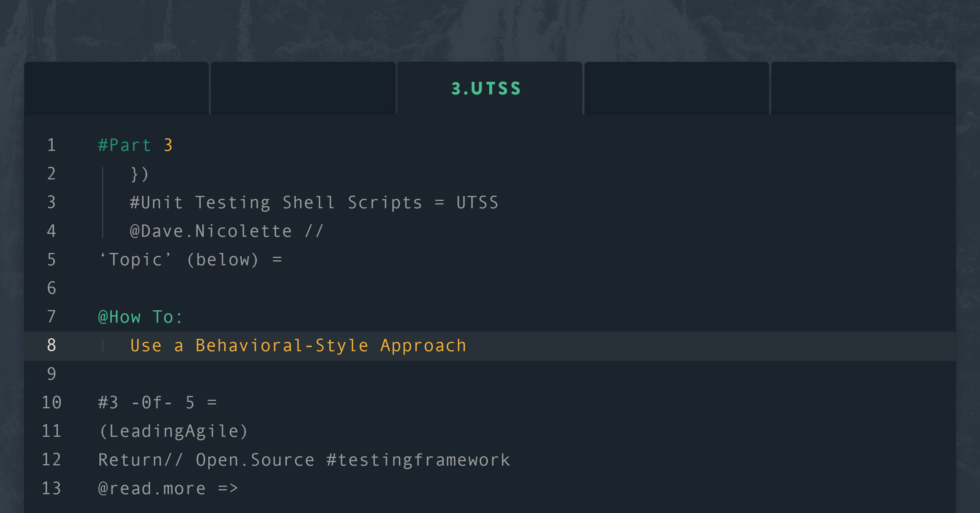Select the 3.UTSS tab
Viewport: 980px width, 513px height.
click(489, 88)
